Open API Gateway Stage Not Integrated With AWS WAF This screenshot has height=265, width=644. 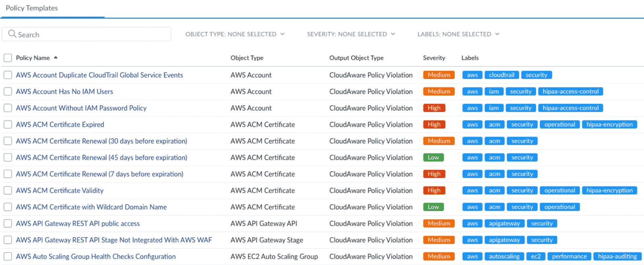tap(114, 240)
